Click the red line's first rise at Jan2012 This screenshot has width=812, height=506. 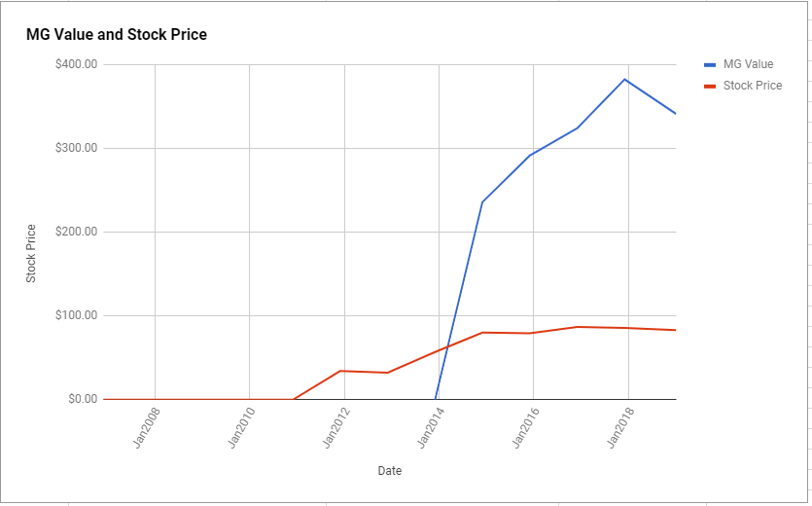click(340, 371)
